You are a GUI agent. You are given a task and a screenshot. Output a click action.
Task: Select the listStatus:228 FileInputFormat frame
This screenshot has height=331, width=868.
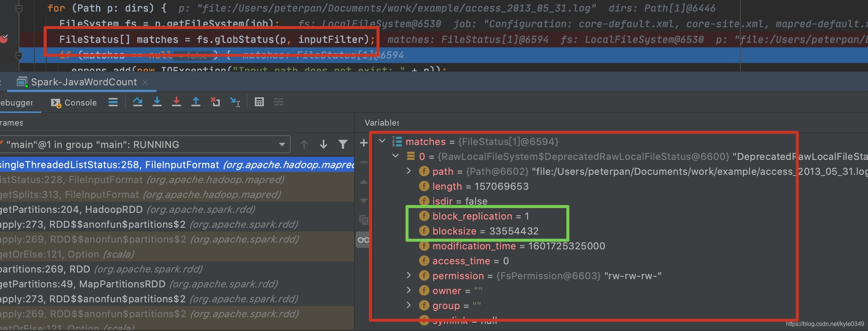[x=177, y=179]
